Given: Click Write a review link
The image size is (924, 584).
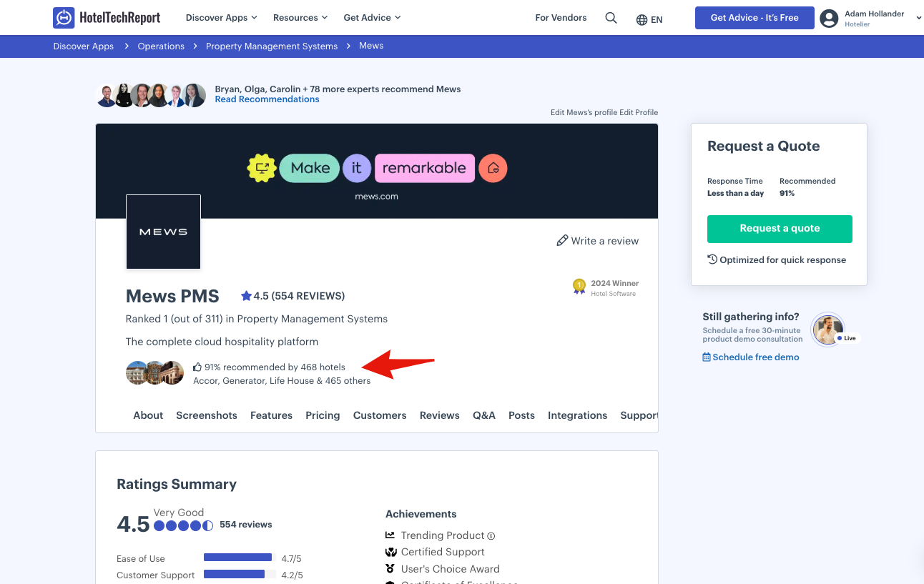Looking at the screenshot, I should coord(605,241).
